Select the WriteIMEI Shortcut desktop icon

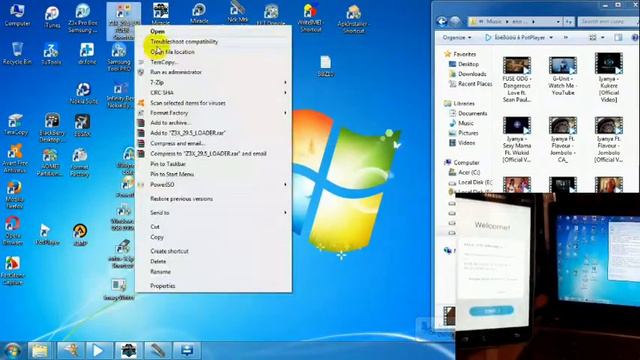pyautogui.click(x=311, y=18)
